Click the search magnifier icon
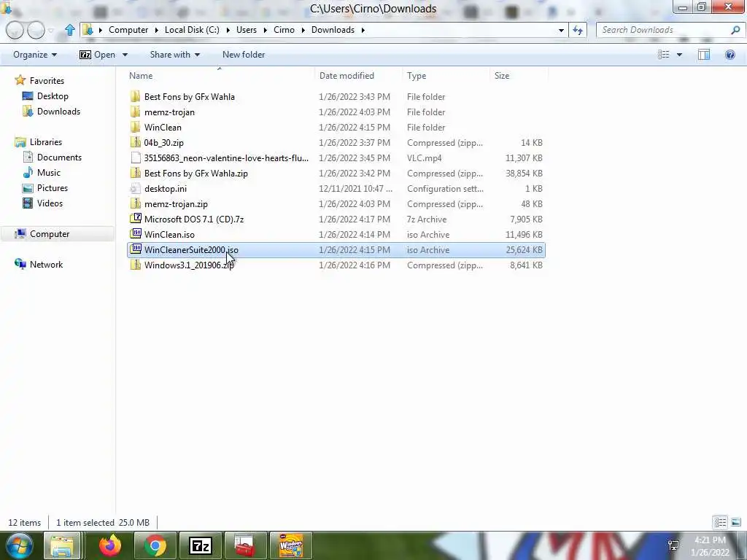This screenshot has width=747, height=560. (x=735, y=30)
